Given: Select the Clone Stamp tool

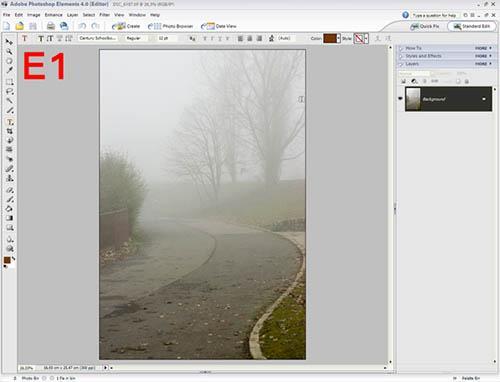Looking at the screenshot, I should (9, 178).
